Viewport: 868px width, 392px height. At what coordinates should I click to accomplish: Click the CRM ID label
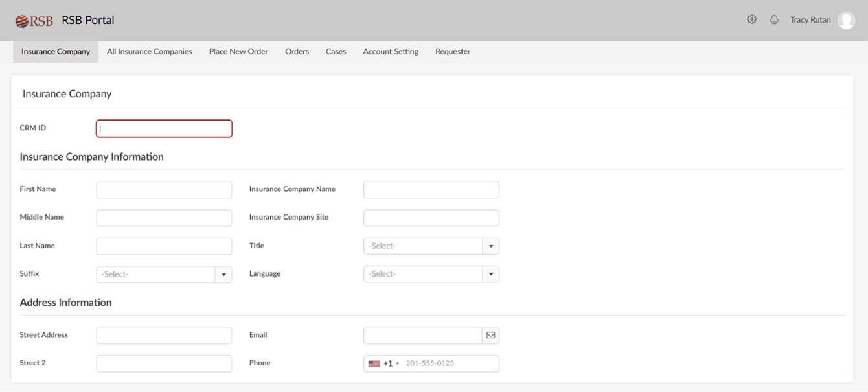click(33, 128)
